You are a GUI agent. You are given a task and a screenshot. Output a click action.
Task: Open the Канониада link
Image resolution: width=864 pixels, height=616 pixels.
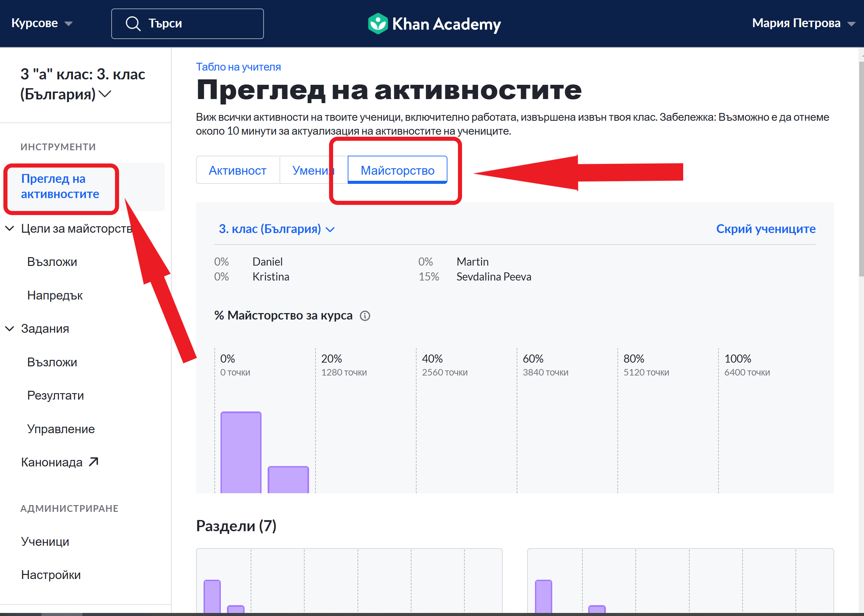coord(52,462)
